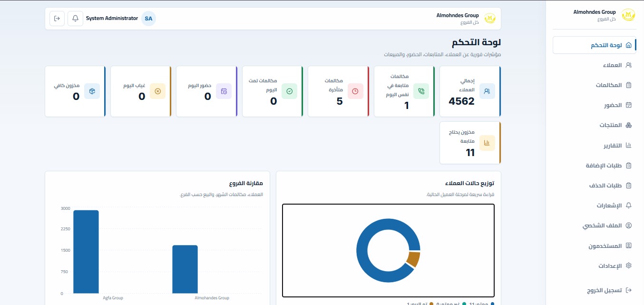Image resolution: width=644 pixels, height=305 pixels.
Task: Click the لوحة التحكم page heading
Action: tap(476, 42)
